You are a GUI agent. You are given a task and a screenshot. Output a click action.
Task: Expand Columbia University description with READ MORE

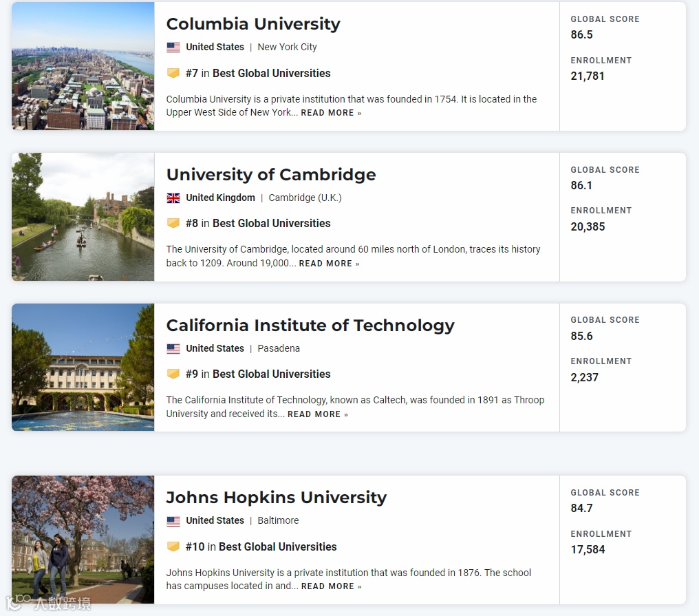click(331, 113)
